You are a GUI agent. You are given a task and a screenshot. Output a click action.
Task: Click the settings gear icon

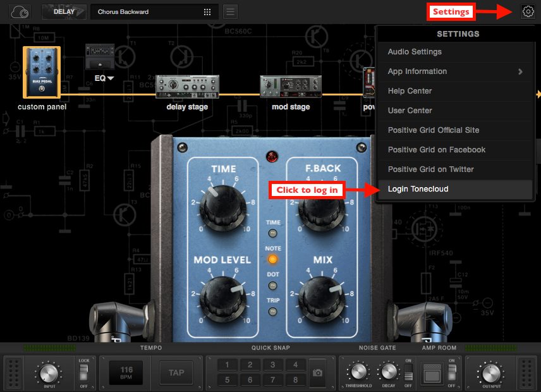(x=528, y=11)
